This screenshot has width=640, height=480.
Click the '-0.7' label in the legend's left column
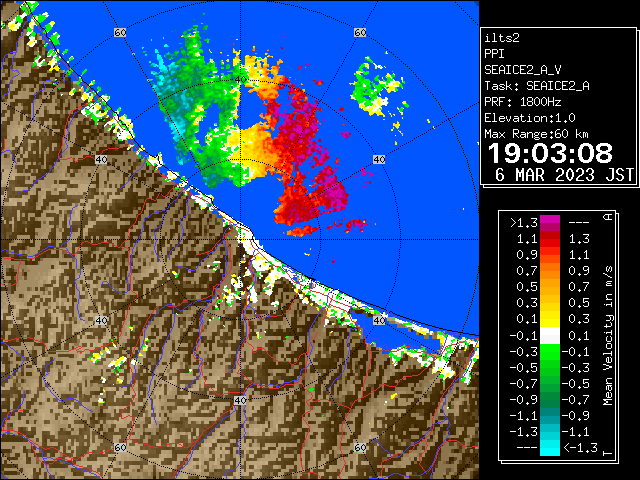tap(524, 384)
